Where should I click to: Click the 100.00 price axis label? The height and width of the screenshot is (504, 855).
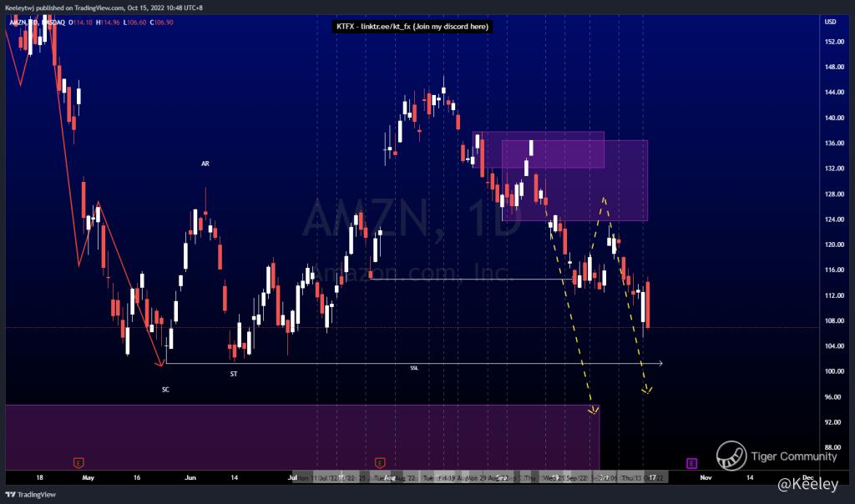click(834, 371)
